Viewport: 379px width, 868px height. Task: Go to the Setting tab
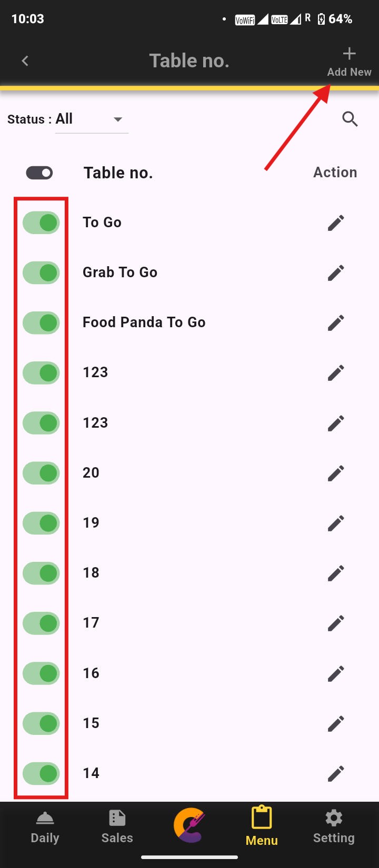pos(334,827)
